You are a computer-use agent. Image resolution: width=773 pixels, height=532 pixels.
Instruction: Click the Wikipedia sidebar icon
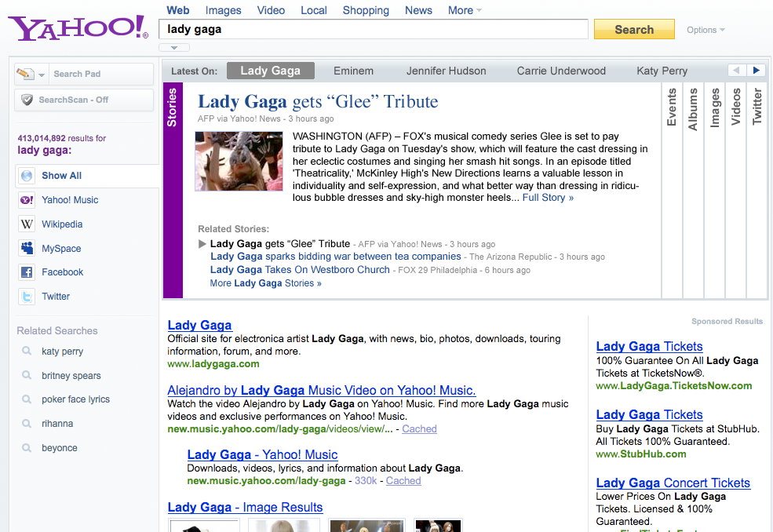27,224
